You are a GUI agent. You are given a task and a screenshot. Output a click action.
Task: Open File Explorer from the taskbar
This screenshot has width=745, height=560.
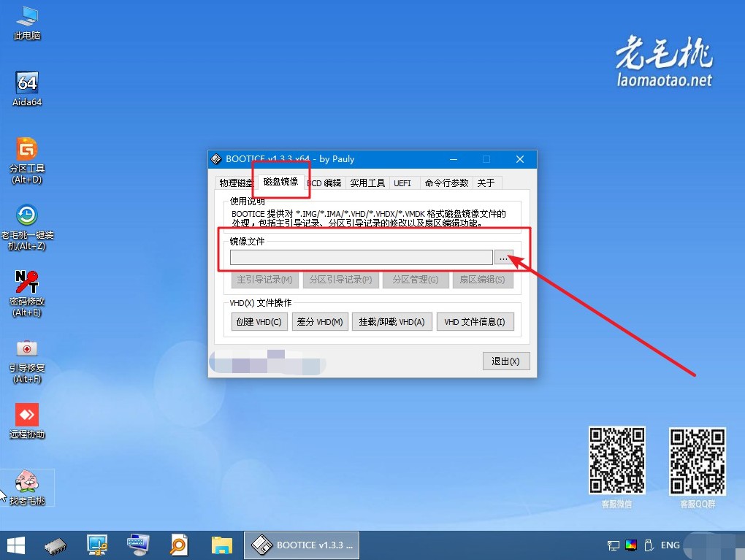coord(221,545)
